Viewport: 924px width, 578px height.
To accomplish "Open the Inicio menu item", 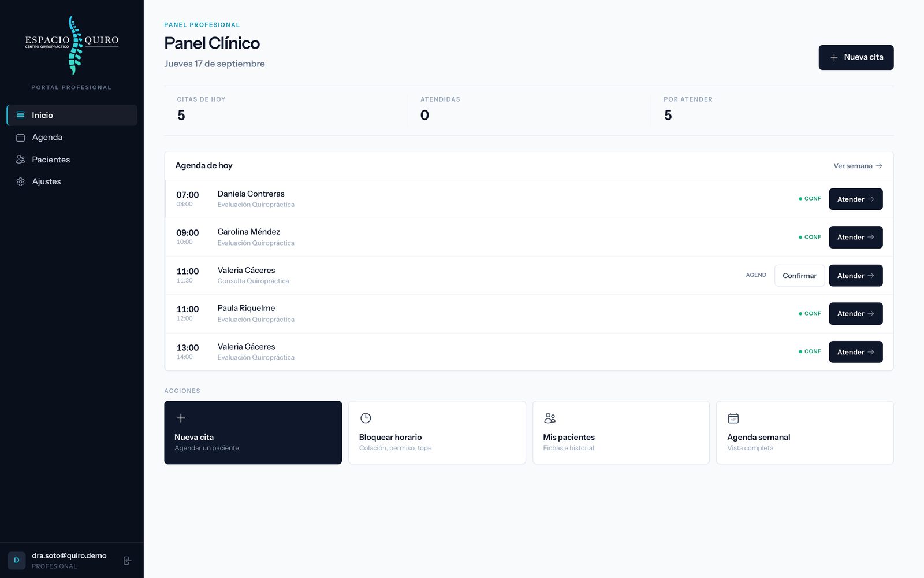I will (72, 115).
